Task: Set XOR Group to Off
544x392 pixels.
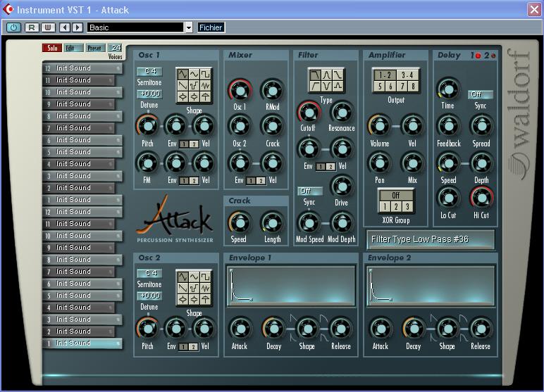Action: click(x=396, y=195)
